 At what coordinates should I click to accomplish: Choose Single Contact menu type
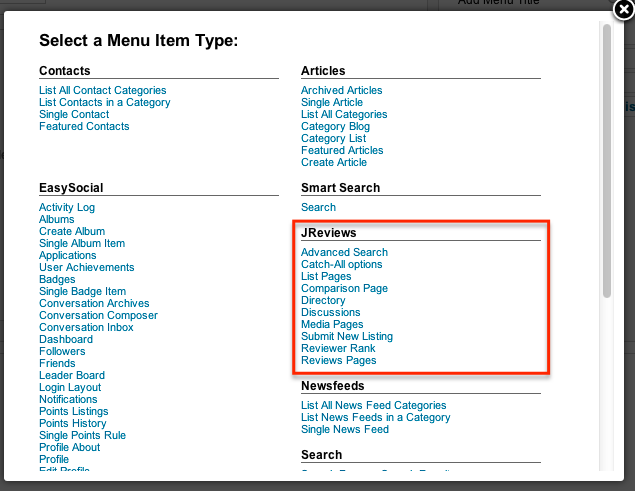(x=74, y=114)
